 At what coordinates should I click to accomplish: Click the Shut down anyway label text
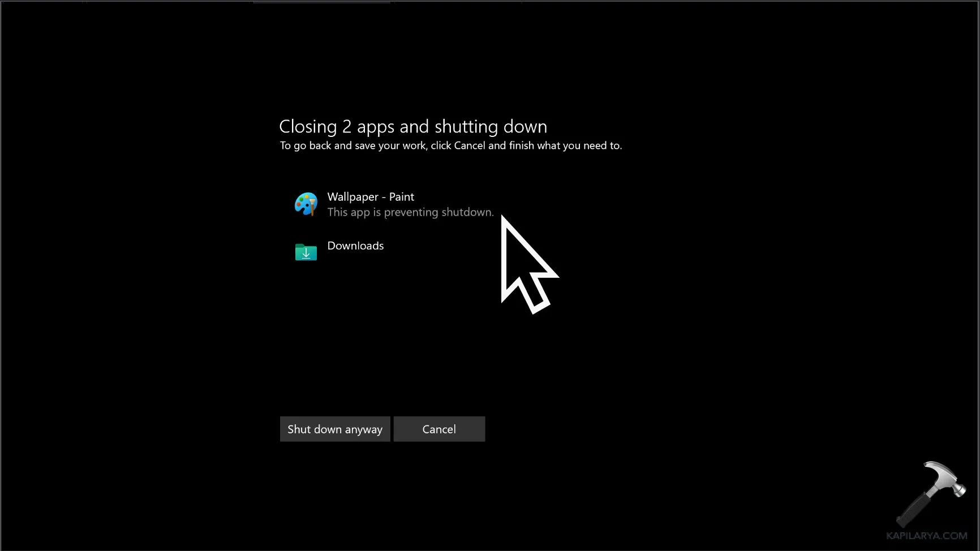[334, 429]
